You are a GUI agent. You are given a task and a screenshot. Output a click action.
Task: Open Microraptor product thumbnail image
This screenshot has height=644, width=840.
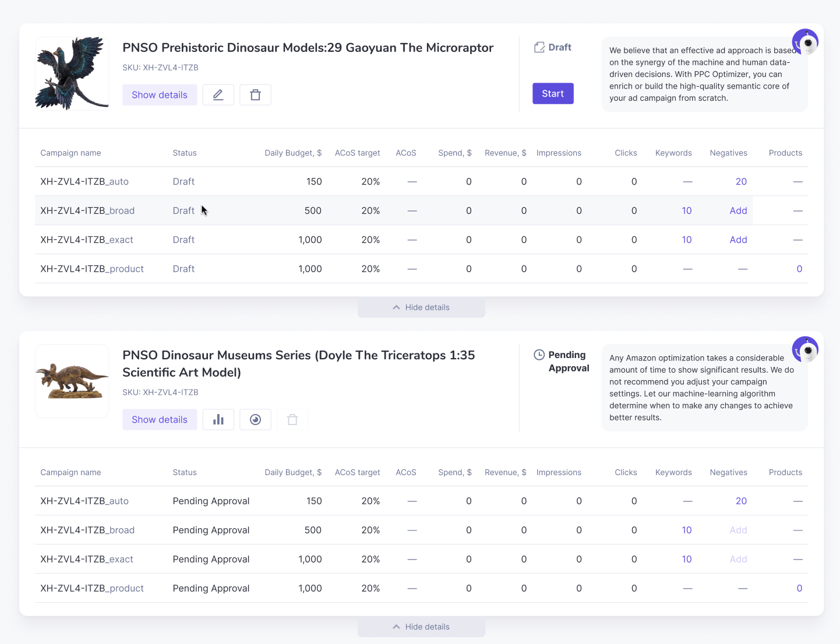tap(72, 74)
